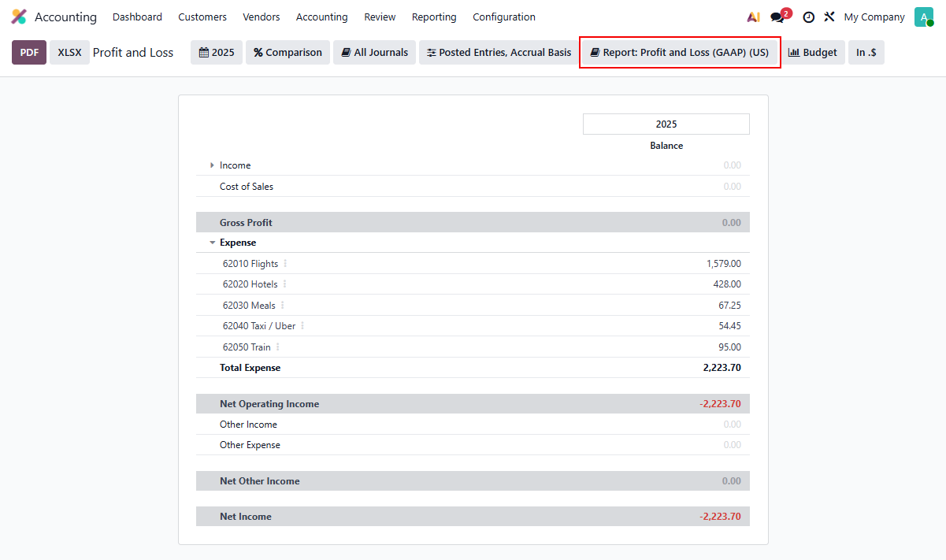Click the options dots beside 62010 Flights
This screenshot has width=946, height=560.
click(285, 264)
